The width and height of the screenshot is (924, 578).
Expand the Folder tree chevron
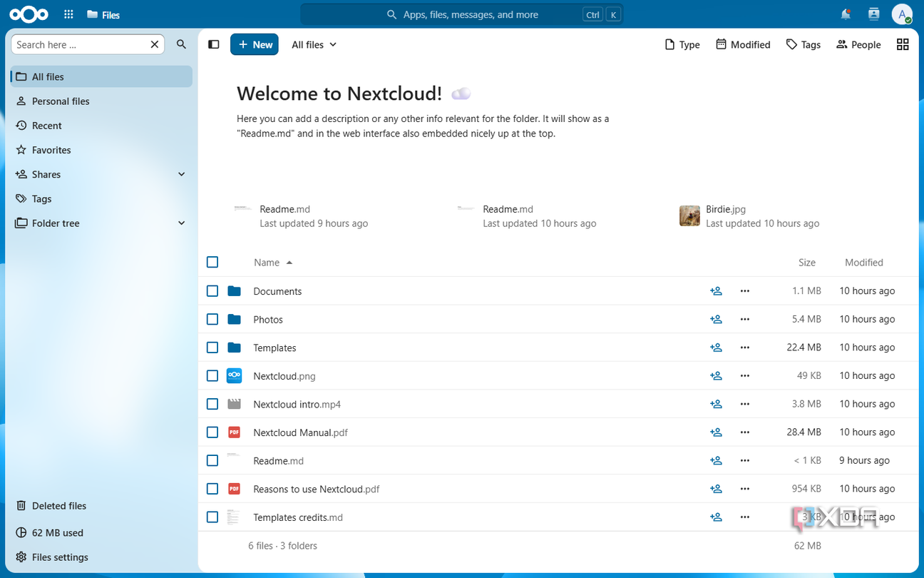pyautogui.click(x=182, y=223)
